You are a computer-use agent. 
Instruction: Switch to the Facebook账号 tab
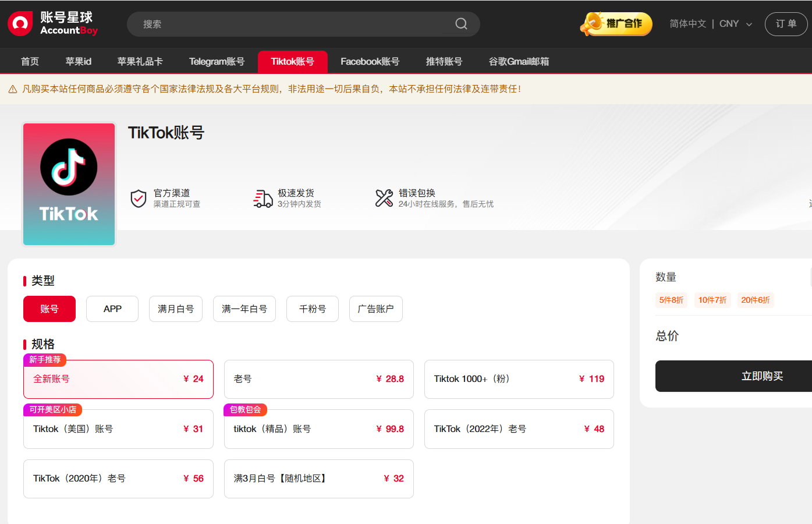(x=370, y=62)
